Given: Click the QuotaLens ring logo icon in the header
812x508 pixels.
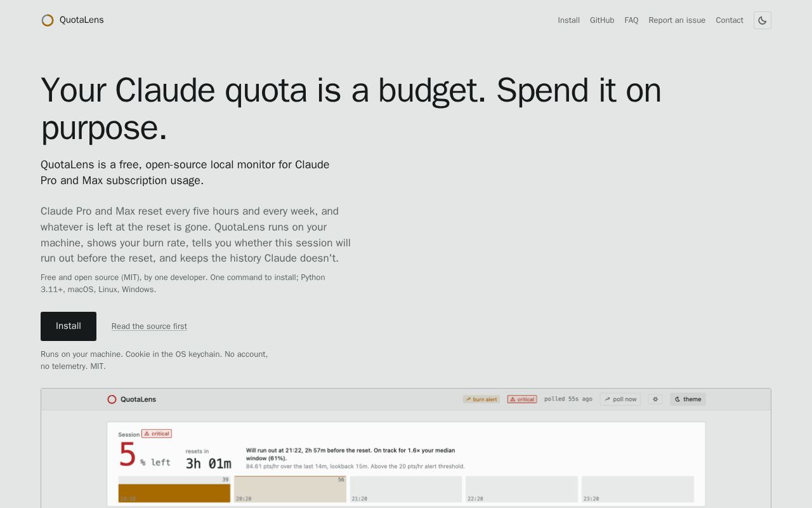Looking at the screenshot, I should (48, 20).
